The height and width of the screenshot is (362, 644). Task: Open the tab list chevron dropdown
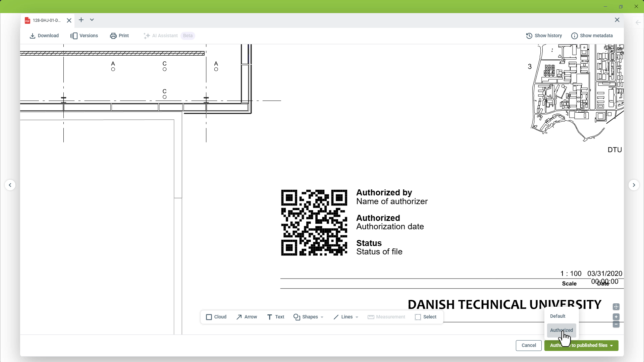(x=92, y=20)
